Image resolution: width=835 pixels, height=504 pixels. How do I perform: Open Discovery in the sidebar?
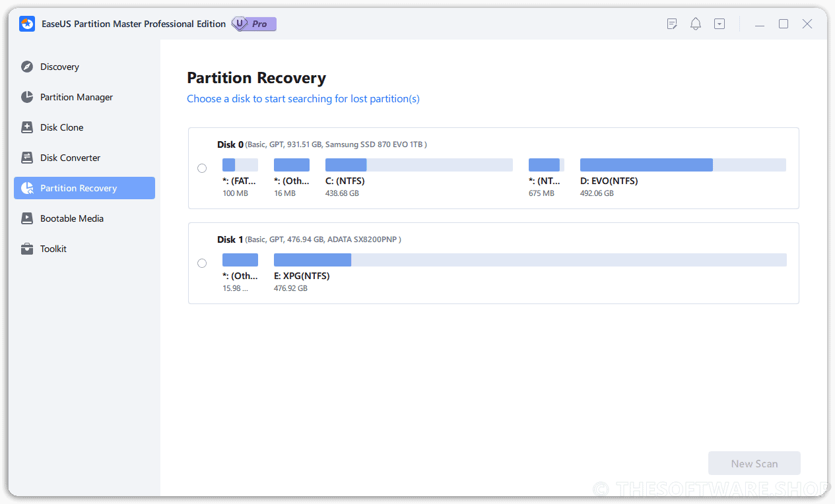click(x=84, y=67)
